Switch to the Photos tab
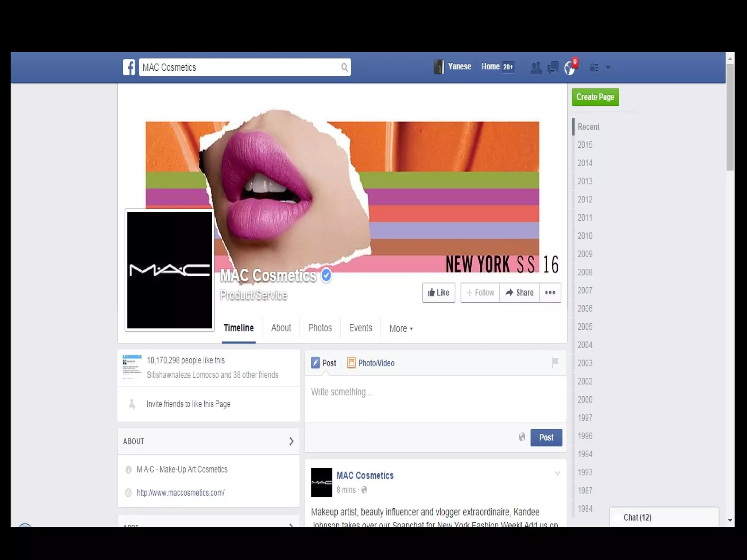 [x=320, y=328]
